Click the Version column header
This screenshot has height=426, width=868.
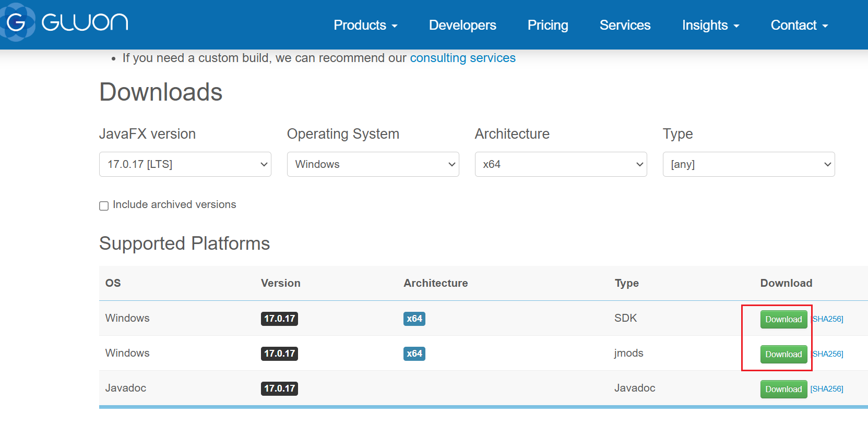click(x=281, y=283)
